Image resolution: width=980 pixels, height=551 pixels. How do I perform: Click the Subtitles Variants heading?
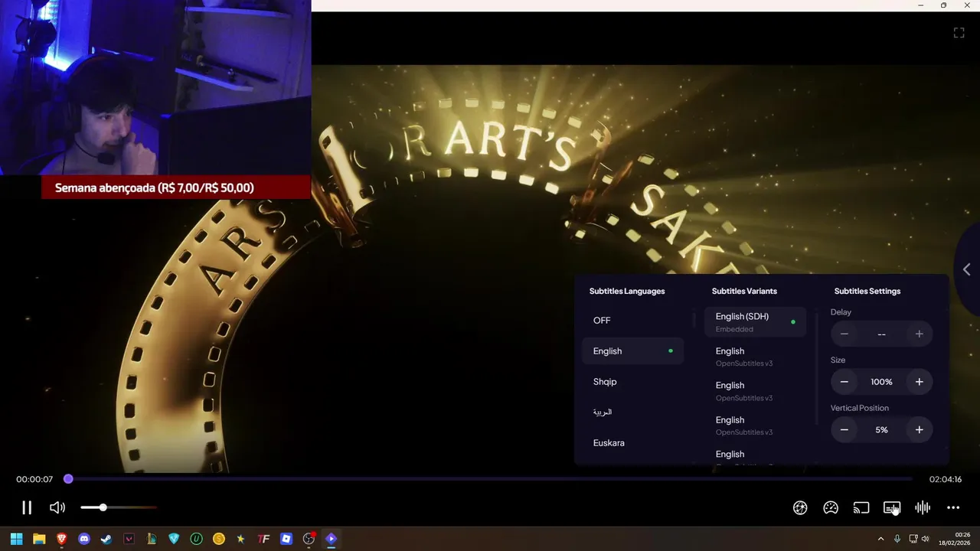click(744, 291)
